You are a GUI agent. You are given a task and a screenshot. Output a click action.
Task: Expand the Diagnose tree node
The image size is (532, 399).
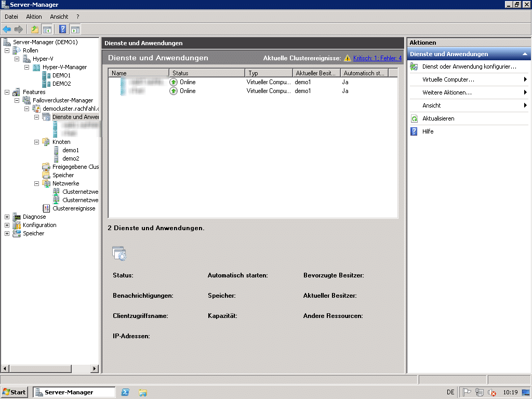[7, 217]
